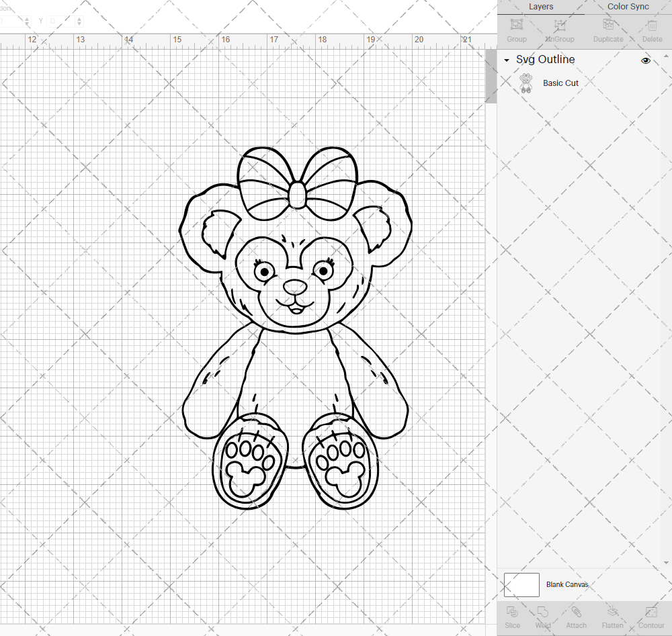The image size is (672, 636).
Task: Decrease X value using the down stepper arrow
Action: tap(27, 24)
